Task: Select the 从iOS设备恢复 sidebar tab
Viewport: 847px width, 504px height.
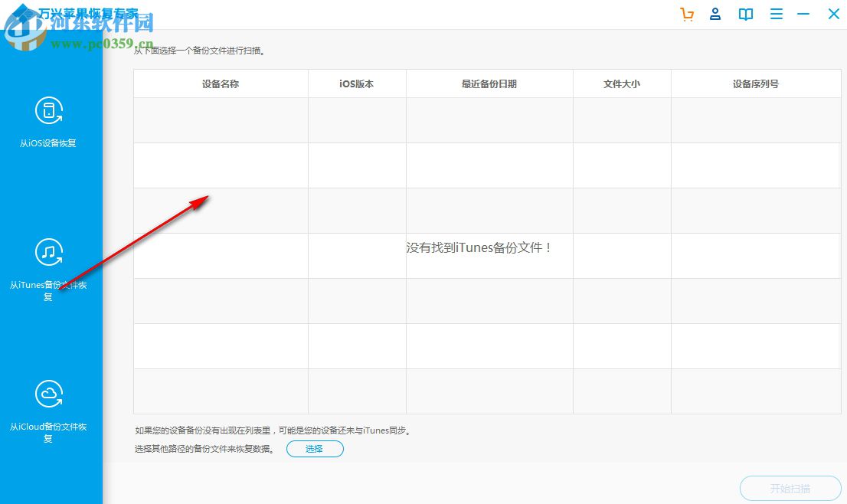Action: (48, 123)
